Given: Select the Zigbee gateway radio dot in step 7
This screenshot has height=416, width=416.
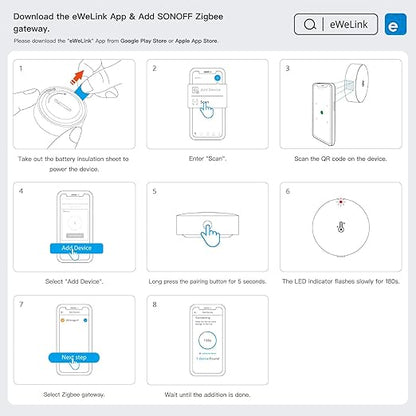Looking at the screenshot, I should pyautogui.click(x=85, y=320).
